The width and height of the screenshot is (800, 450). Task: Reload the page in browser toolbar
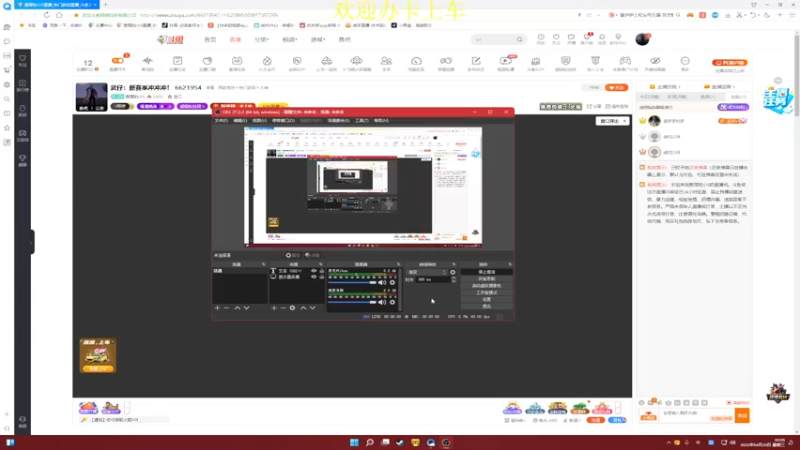pyautogui.click(x=46, y=15)
